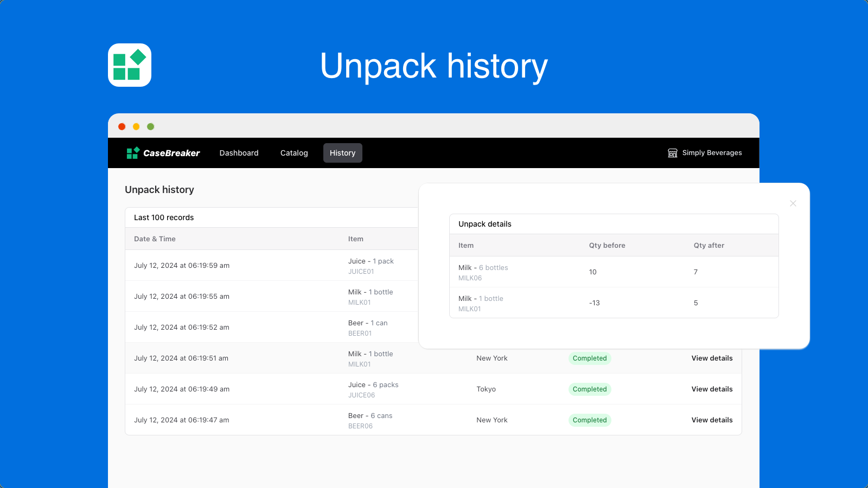This screenshot has width=868, height=488.
Task: Click MILK01 row in Unpack details
Action: point(614,303)
